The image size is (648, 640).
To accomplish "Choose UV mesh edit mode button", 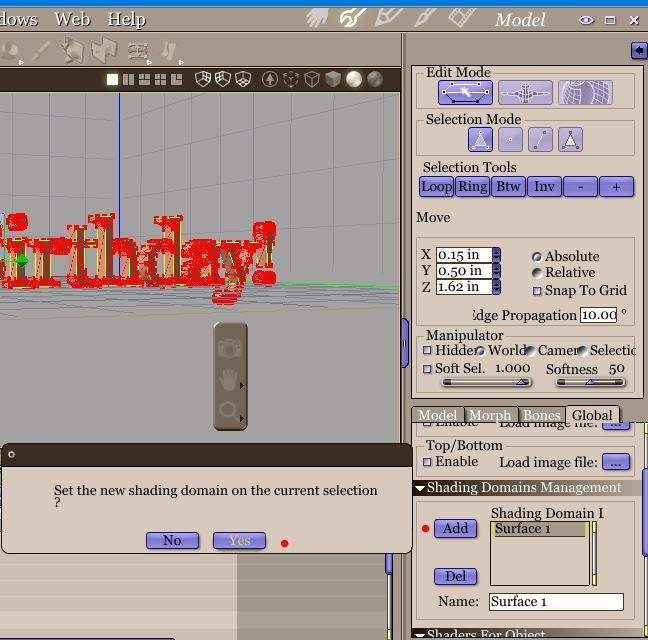I will [x=585, y=92].
